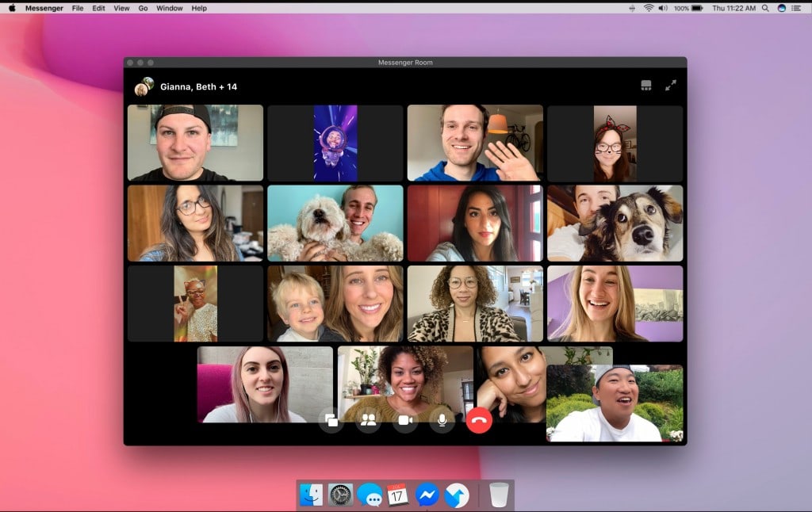
Task: Enter full screen with the expand arrows icon
Action: [671, 86]
